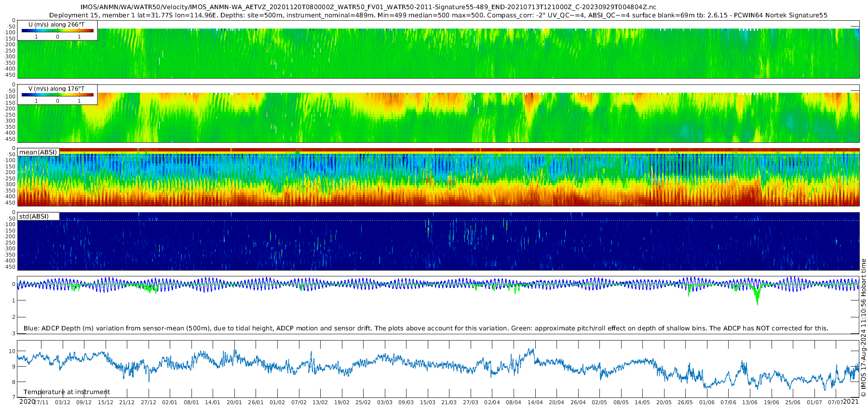Viewport: 868px width, 410px height.
Task: Click the 'U (m/s) along 266°T' label
Action: [56, 24]
